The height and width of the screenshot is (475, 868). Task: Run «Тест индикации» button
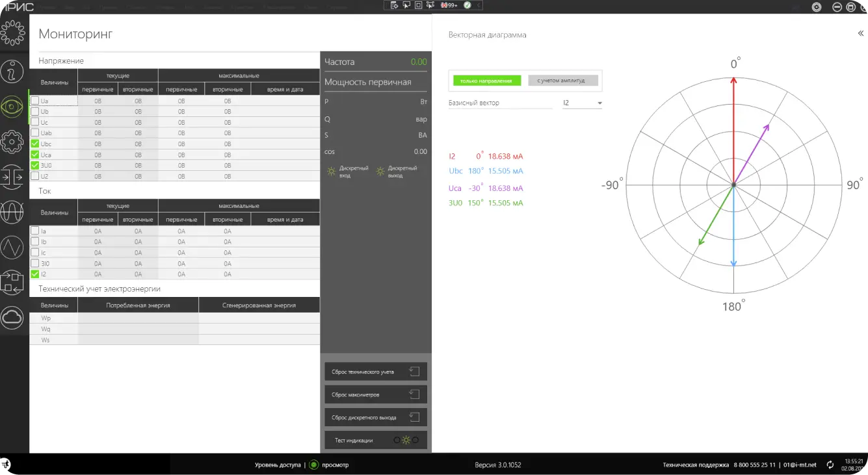tap(376, 440)
